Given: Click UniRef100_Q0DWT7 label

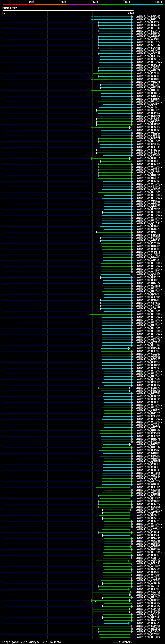Looking at the screenshot, I should click(148, 93).
